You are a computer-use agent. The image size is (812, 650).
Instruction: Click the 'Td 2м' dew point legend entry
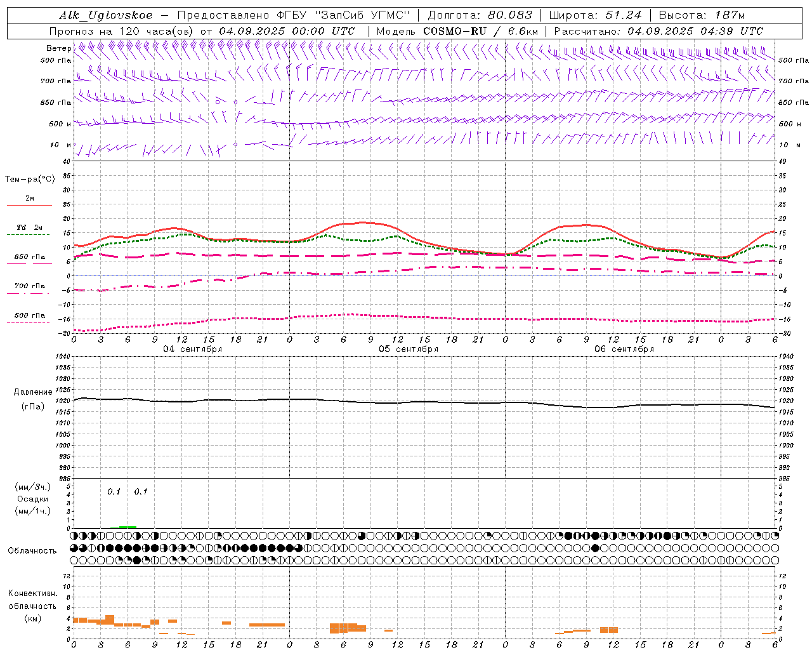click(x=29, y=227)
